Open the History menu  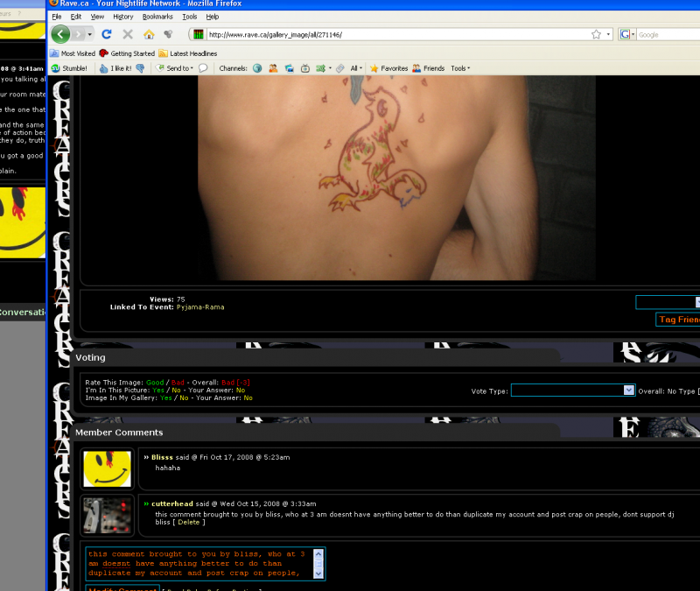(x=123, y=17)
